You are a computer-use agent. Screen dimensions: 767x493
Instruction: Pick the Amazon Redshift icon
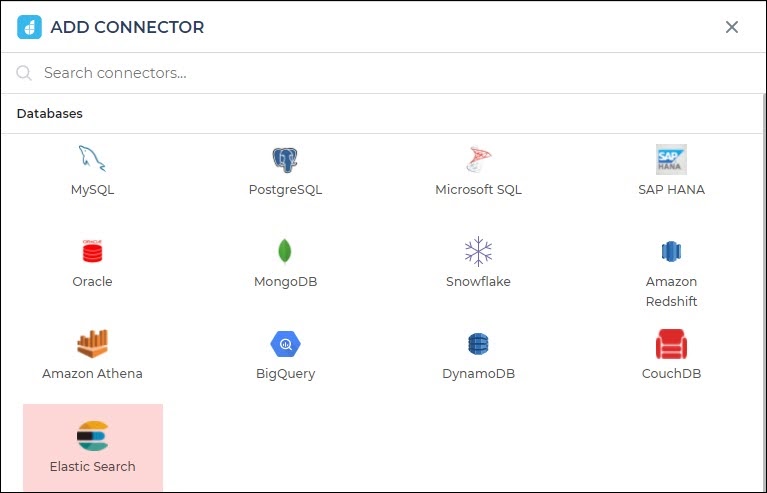671,251
